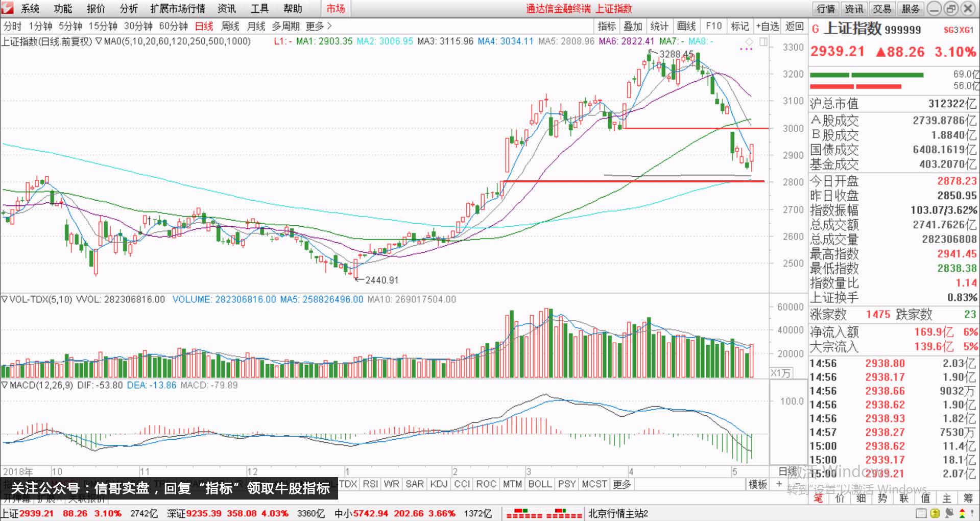Click the 叠加 overlay button
Image resolution: width=980 pixels, height=521 pixels.
coord(633,26)
